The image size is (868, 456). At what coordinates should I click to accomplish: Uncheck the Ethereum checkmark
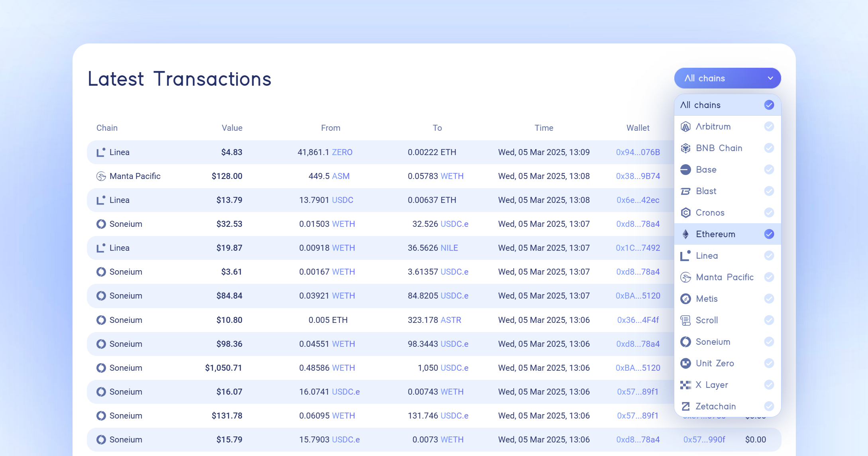[x=769, y=234]
